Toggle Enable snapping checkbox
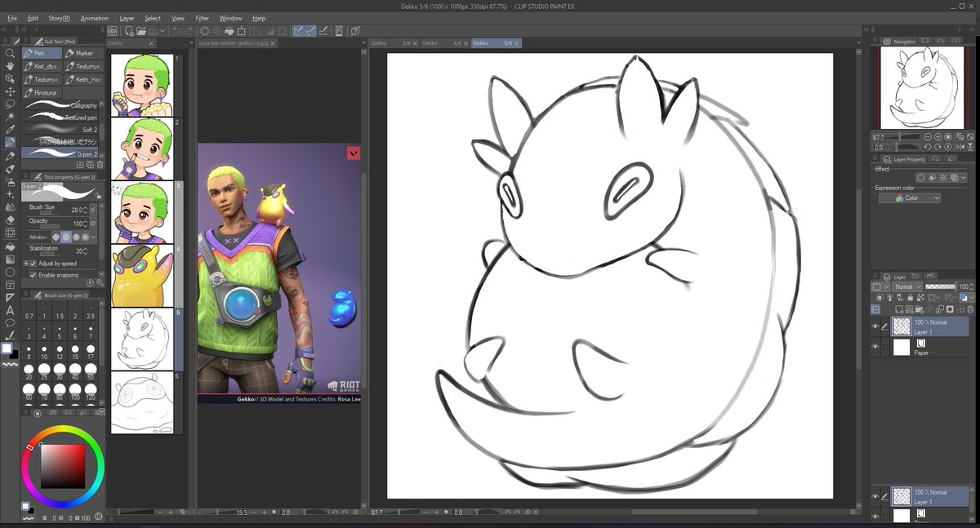The height and width of the screenshot is (528, 980). pos(32,275)
